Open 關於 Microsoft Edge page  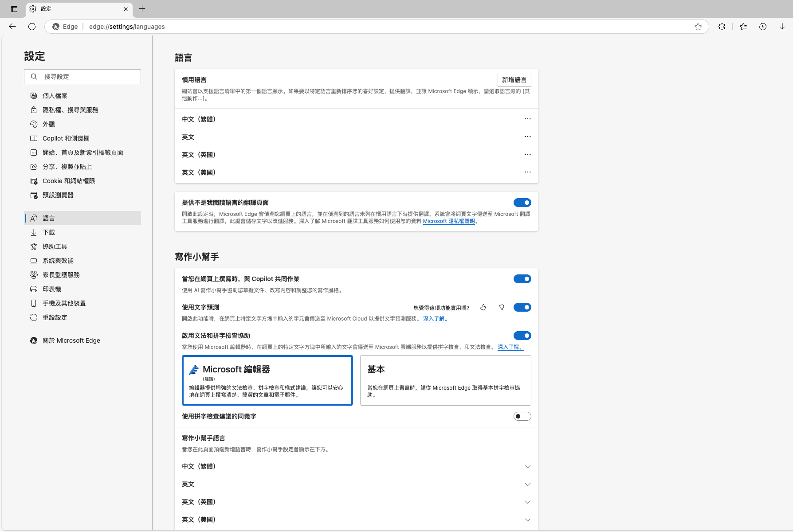(82, 340)
